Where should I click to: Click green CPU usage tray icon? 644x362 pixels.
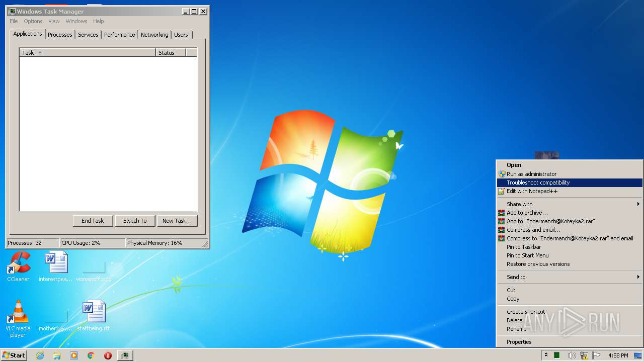pyautogui.click(x=557, y=355)
